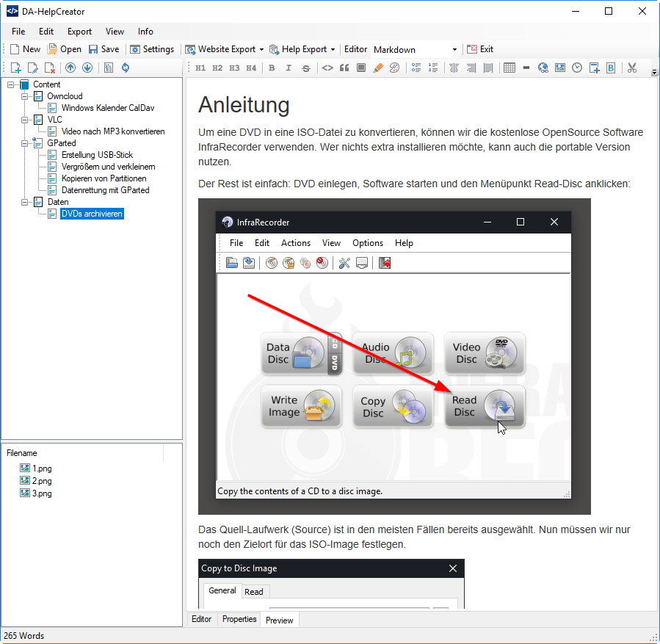Justify the text
This screenshot has width=660, height=644.
(488, 68)
